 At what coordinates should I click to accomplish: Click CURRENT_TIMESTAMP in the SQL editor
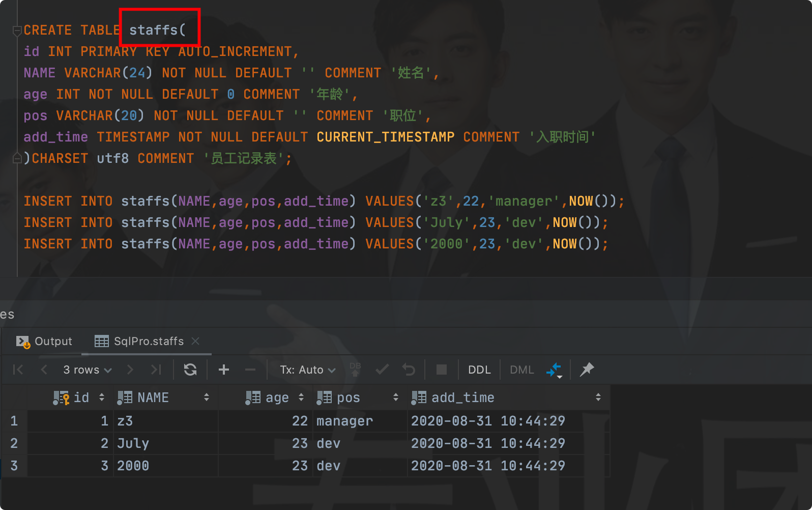tap(385, 137)
